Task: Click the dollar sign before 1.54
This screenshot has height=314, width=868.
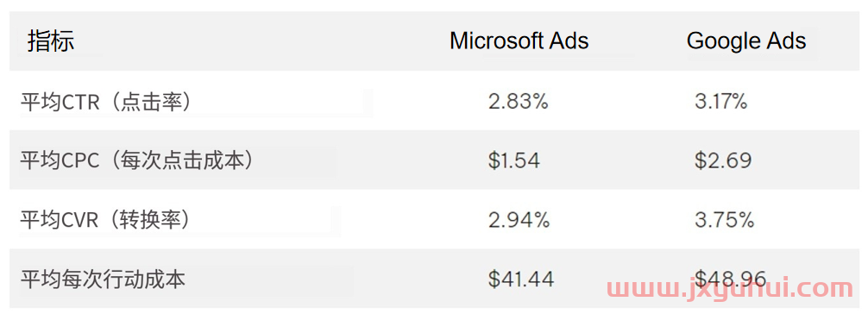Action: coord(494,160)
